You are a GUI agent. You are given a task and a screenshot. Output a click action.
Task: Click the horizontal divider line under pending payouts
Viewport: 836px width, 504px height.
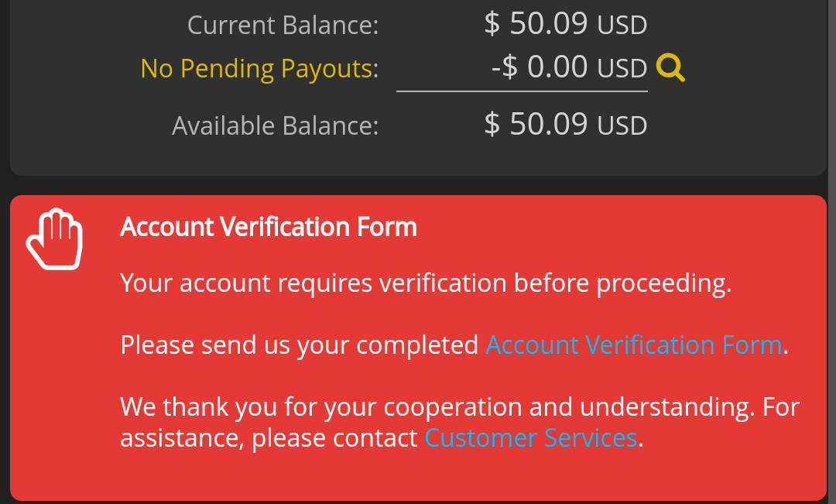[522, 91]
